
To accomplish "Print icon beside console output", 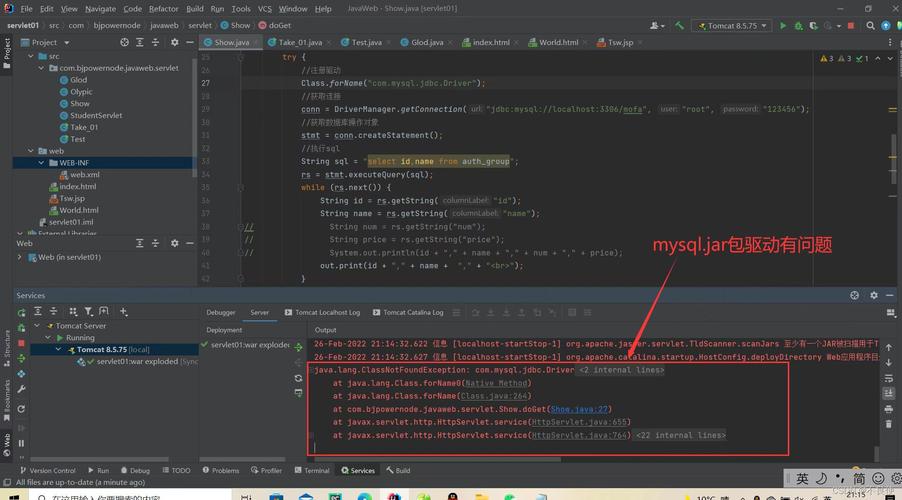I will point(889,409).
